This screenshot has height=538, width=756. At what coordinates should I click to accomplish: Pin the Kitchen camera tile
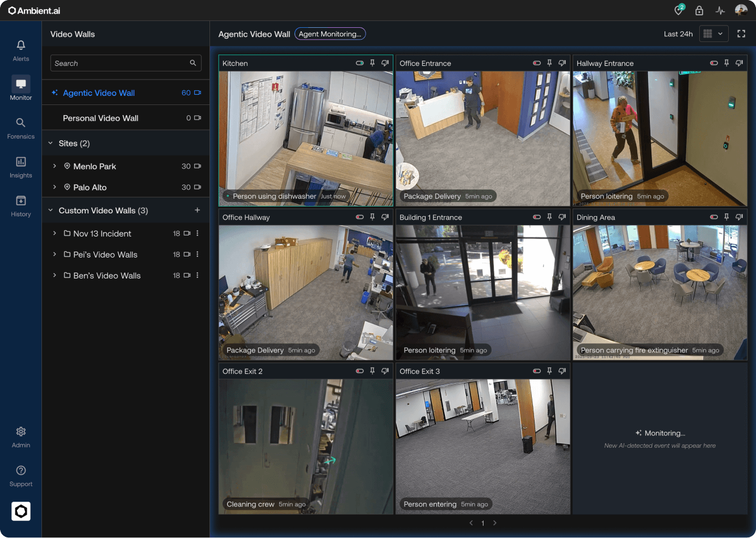click(x=372, y=63)
